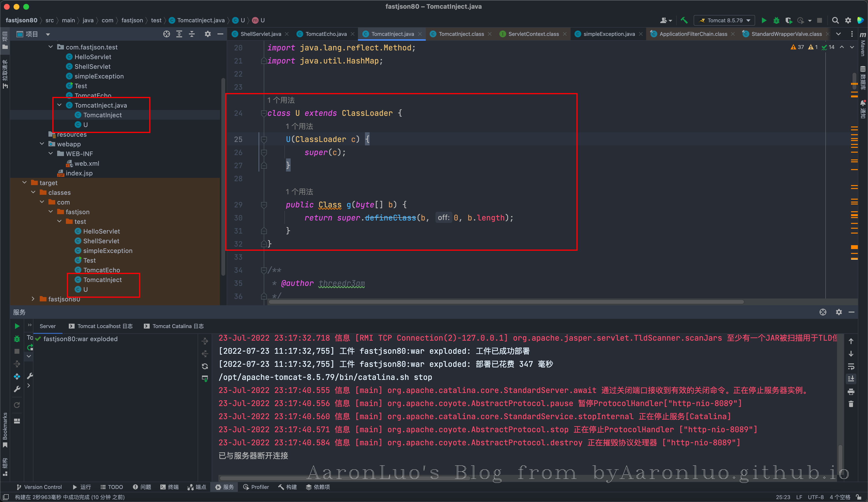Viewport: 868px width, 502px height.
Task: Open the 项目 view selector dropdown
Action: pos(33,34)
